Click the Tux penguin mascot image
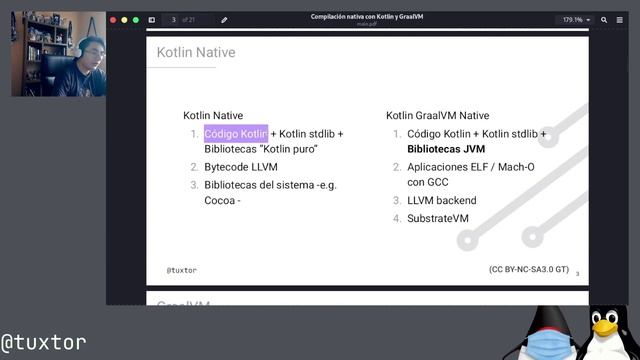Screen dimensions: 640x360 click(x=607, y=333)
